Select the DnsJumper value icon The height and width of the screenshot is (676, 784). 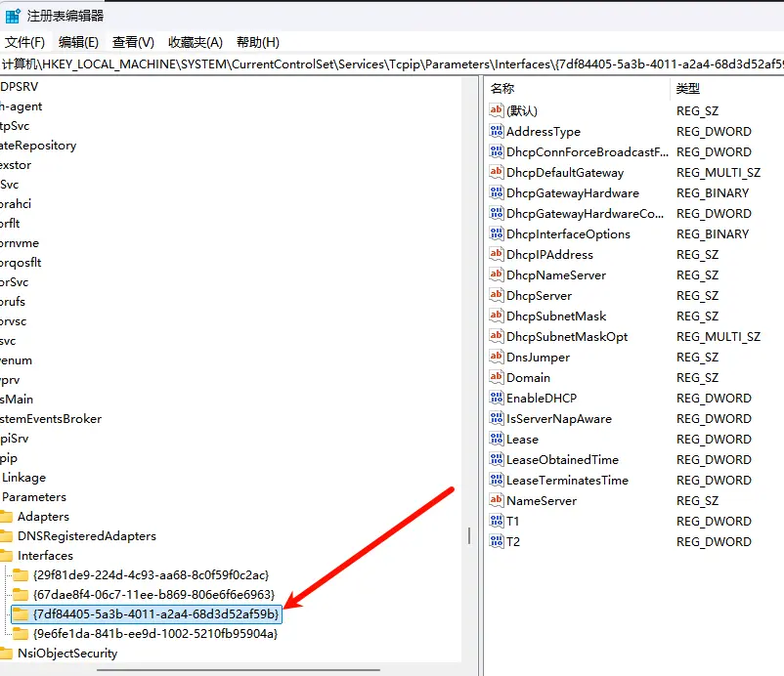(496, 357)
